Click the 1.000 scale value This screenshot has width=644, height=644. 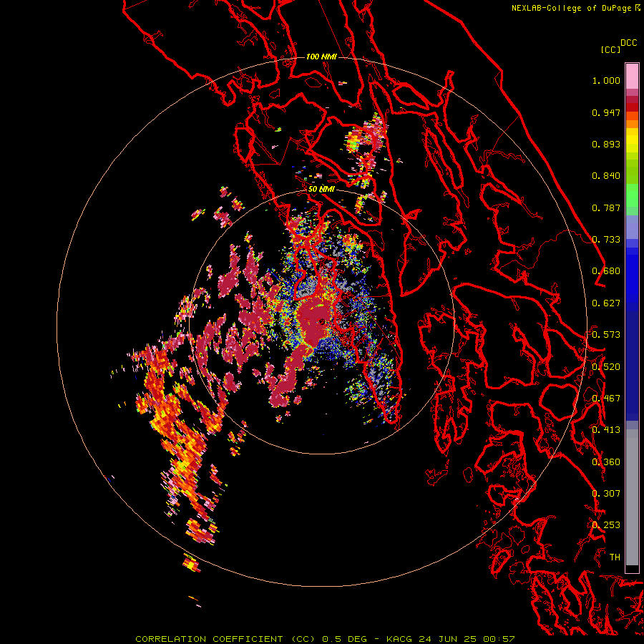point(606,80)
